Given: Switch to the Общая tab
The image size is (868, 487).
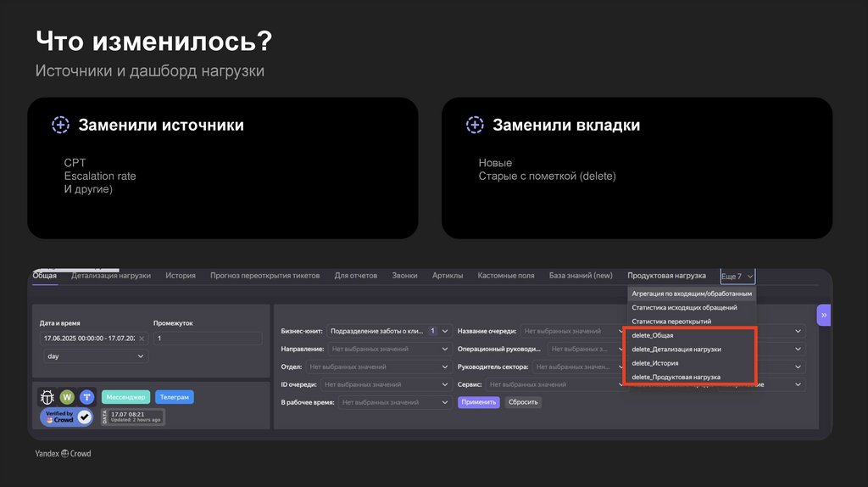Looking at the screenshot, I should tap(44, 276).
